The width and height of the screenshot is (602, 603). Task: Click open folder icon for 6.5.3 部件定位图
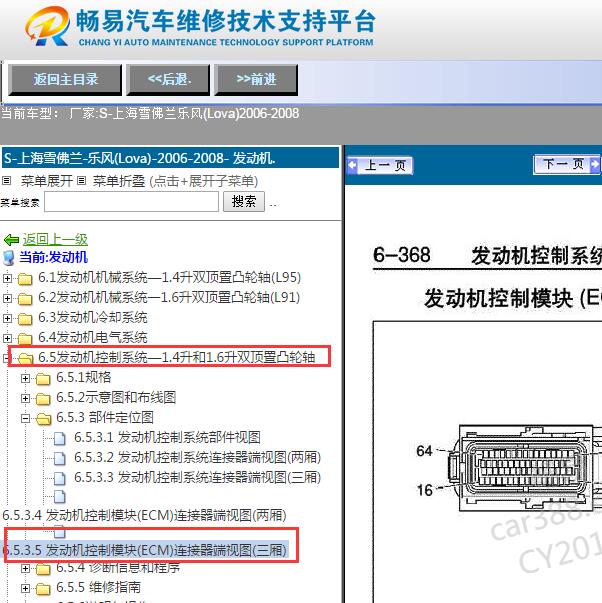point(43,419)
